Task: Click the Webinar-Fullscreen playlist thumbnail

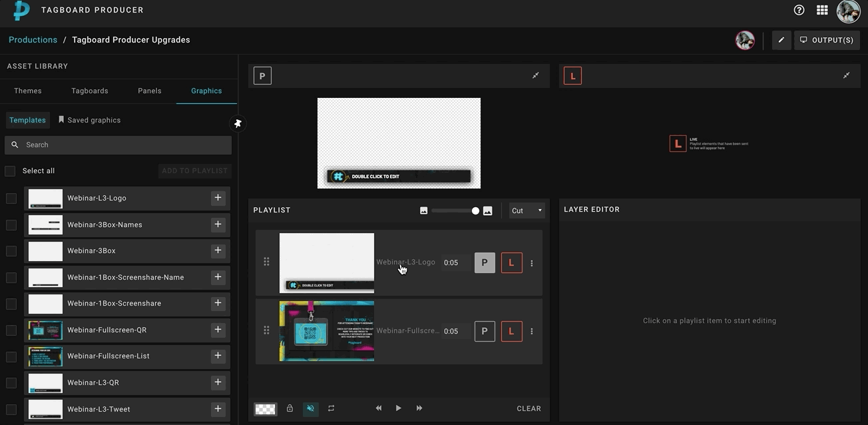Action: pos(327,331)
